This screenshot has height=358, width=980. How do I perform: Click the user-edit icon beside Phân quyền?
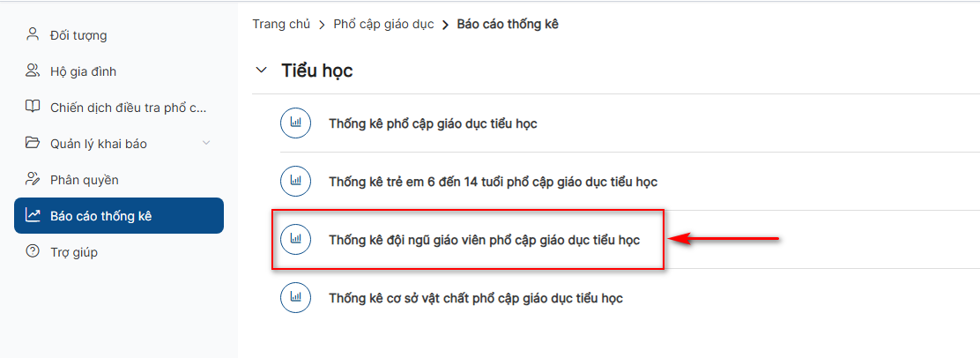pyautogui.click(x=33, y=180)
